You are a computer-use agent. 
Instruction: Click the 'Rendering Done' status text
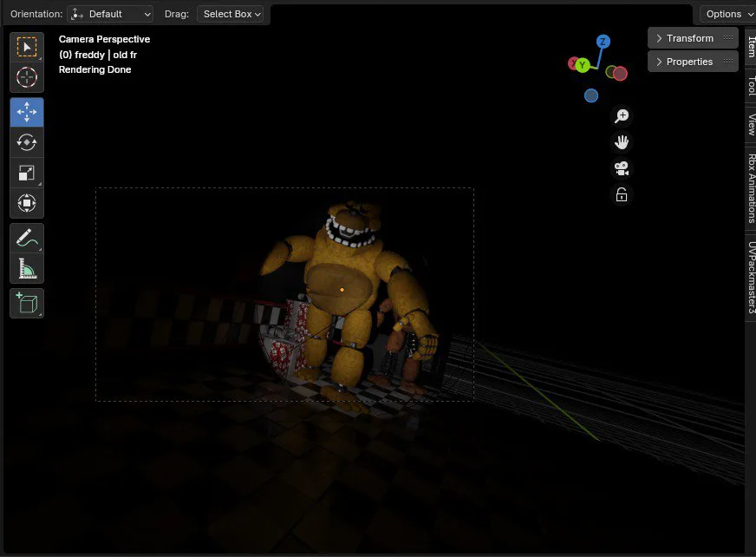[95, 69]
